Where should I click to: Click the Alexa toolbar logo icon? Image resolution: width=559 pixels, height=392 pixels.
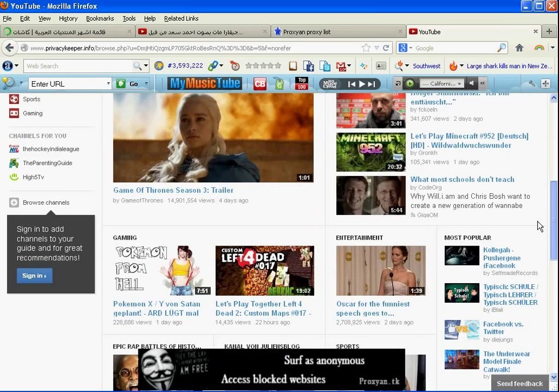click(7, 65)
